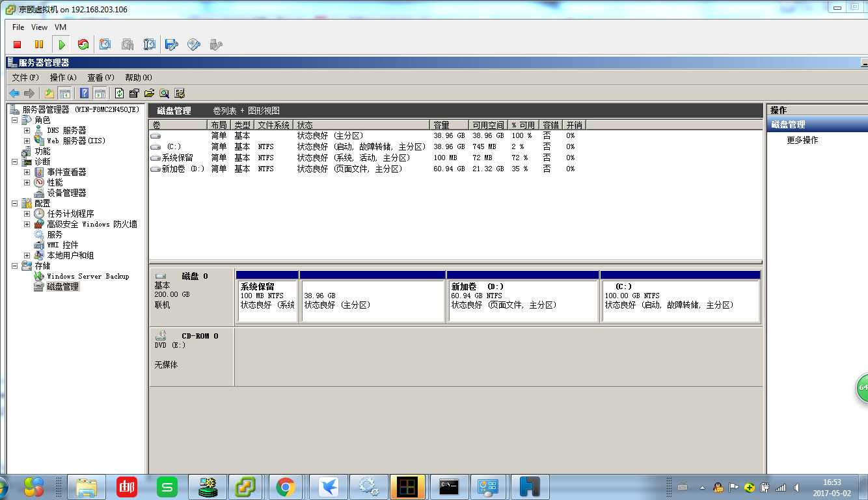The height and width of the screenshot is (500, 868).
Task: Open the 文件(F) menu
Action: tap(25, 77)
